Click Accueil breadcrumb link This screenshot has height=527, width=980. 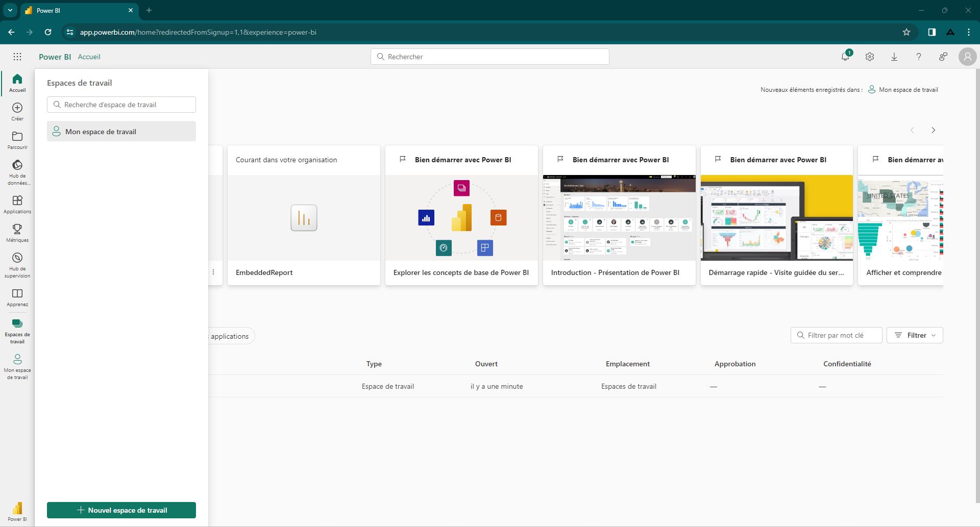tap(89, 57)
